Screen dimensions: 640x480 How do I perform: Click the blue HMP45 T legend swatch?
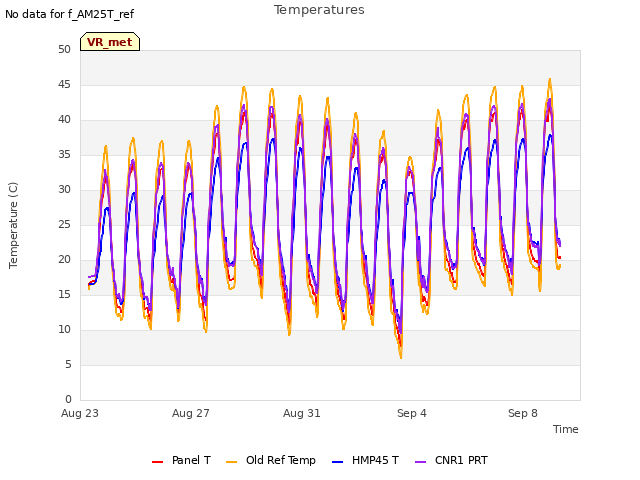click(x=338, y=462)
